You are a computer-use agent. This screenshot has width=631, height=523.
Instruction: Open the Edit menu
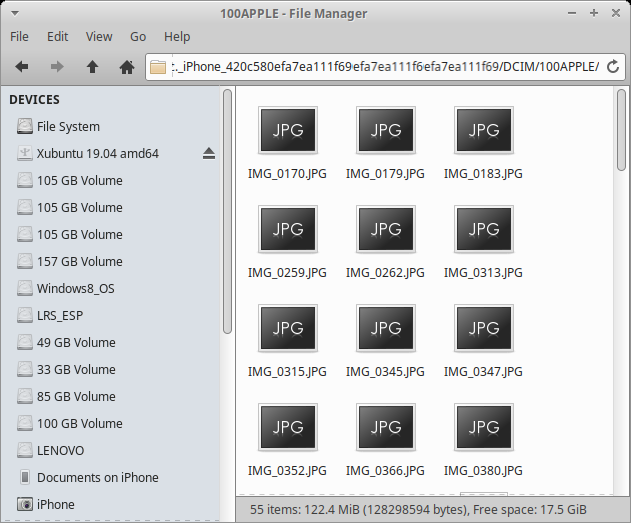[58, 37]
